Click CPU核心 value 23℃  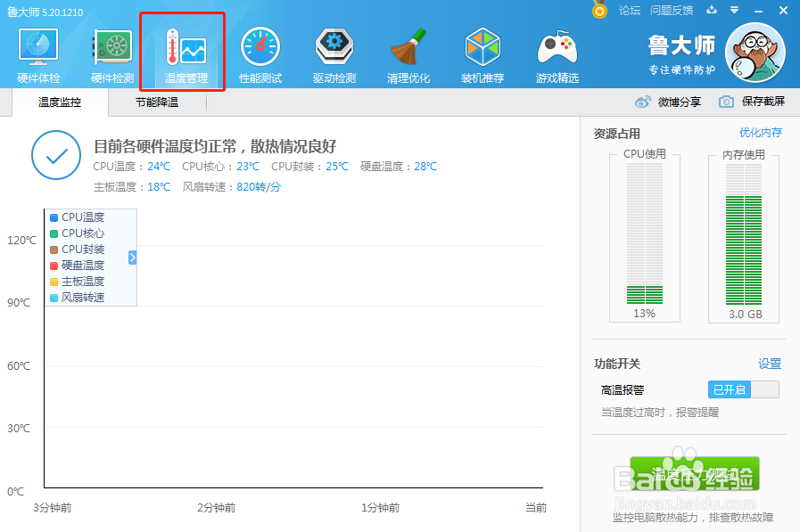coord(248,166)
